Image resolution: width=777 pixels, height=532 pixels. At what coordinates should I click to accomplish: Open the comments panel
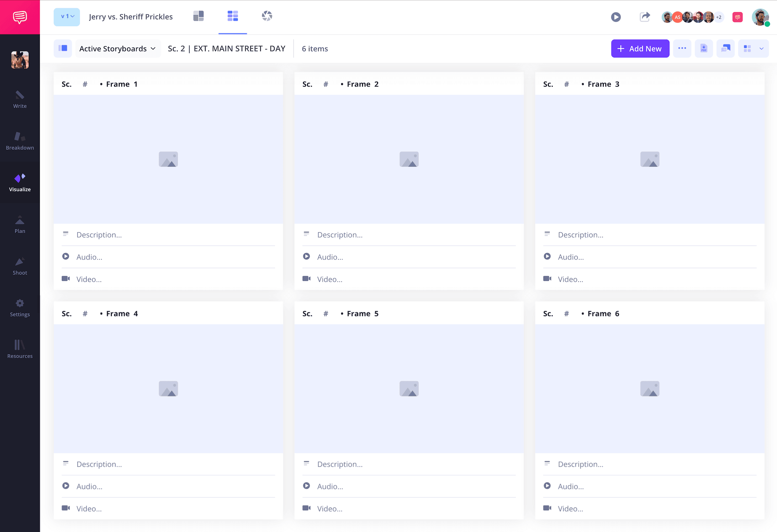click(737, 17)
